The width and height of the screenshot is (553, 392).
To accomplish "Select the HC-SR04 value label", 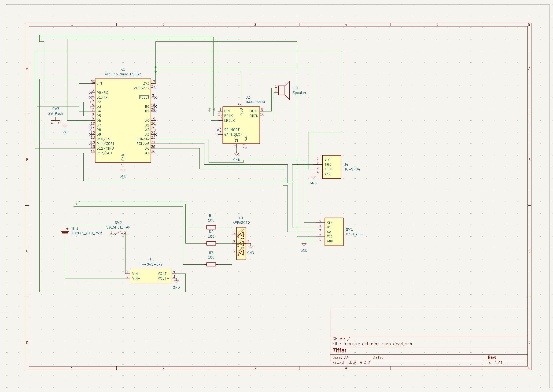I will click(x=352, y=169).
